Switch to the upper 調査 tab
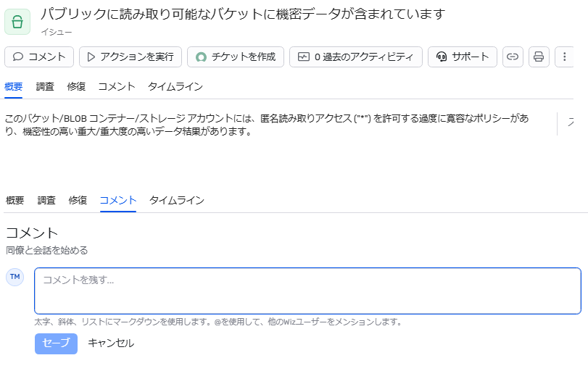This screenshot has height=371, width=588. pos(45,86)
